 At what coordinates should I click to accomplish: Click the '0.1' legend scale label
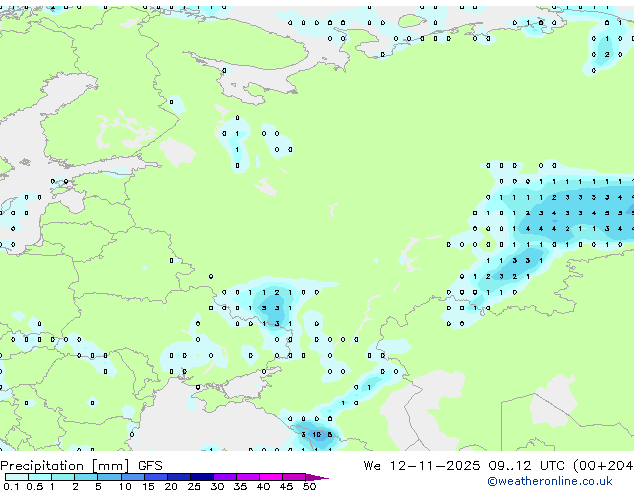11,486
